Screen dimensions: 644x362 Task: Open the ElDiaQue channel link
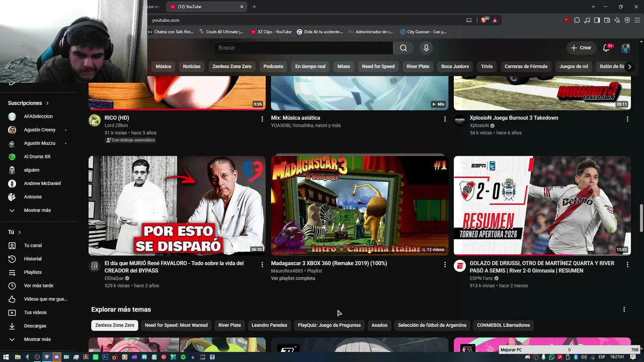114,279
